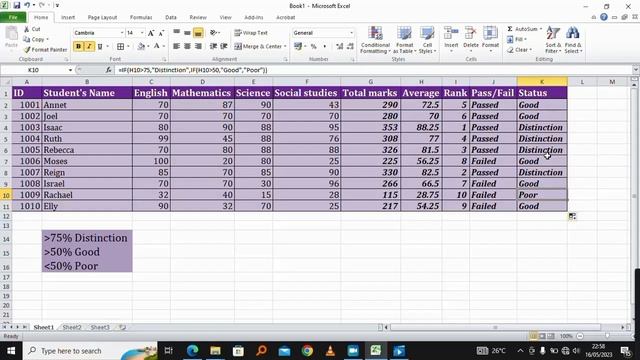Click the Save icon in Quick Access Toolbar

pyautogui.click(x=17, y=6)
